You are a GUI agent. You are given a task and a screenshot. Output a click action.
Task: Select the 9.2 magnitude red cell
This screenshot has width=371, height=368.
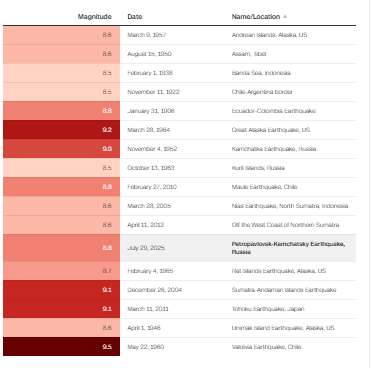tap(61, 130)
